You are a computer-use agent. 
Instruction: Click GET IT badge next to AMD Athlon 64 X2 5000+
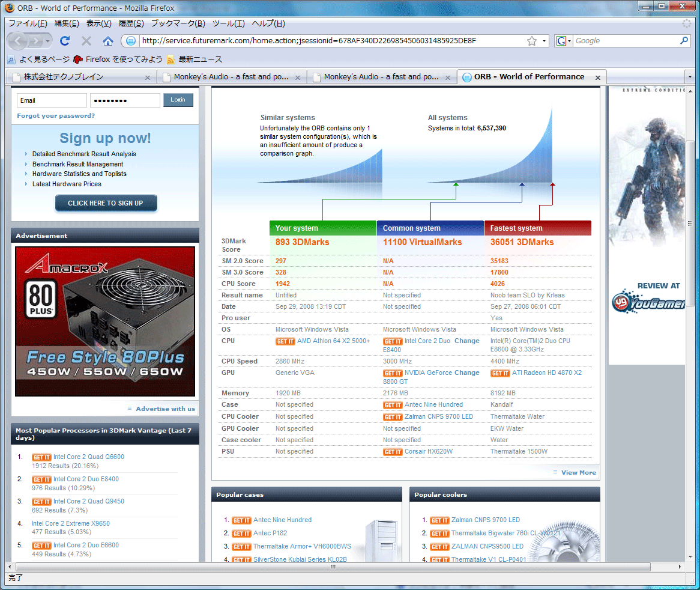tap(285, 341)
